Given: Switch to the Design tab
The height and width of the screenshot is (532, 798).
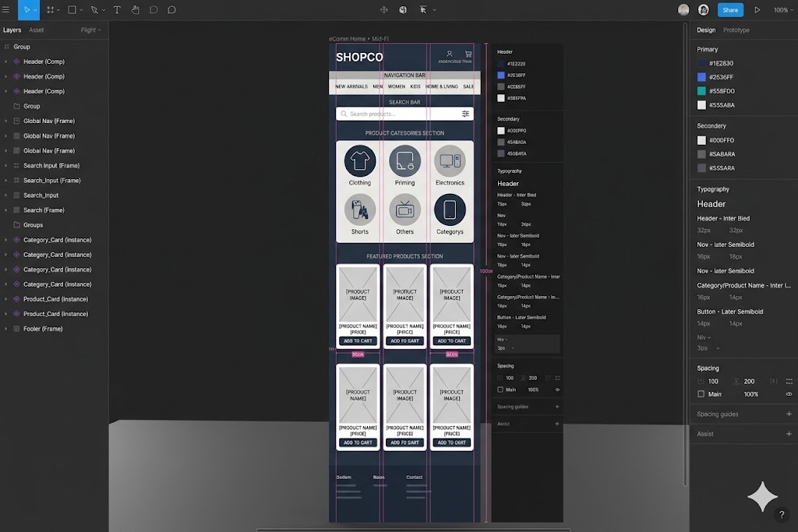Looking at the screenshot, I should click(706, 30).
